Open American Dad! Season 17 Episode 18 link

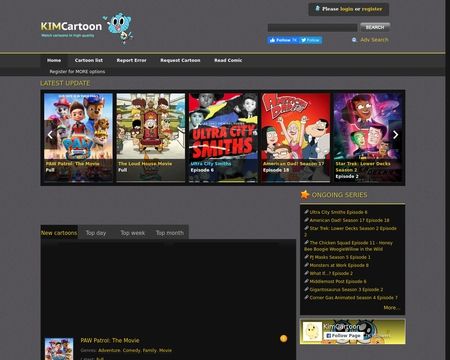[349, 220]
